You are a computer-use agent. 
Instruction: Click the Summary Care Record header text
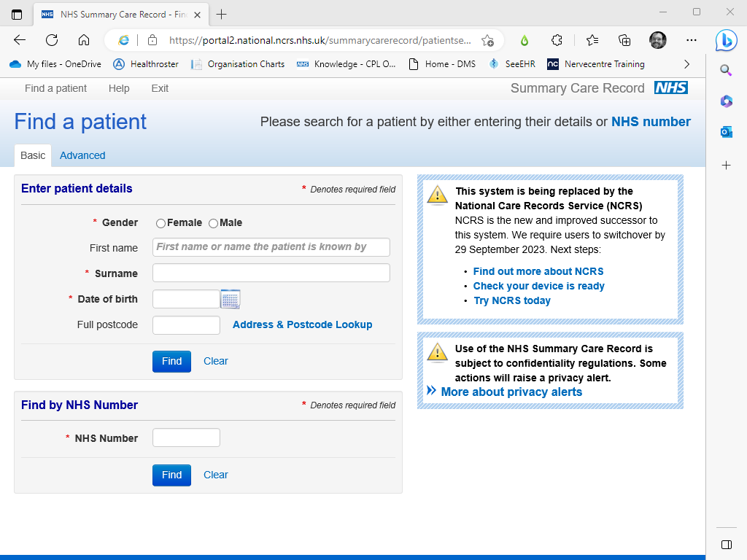(578, 88)
